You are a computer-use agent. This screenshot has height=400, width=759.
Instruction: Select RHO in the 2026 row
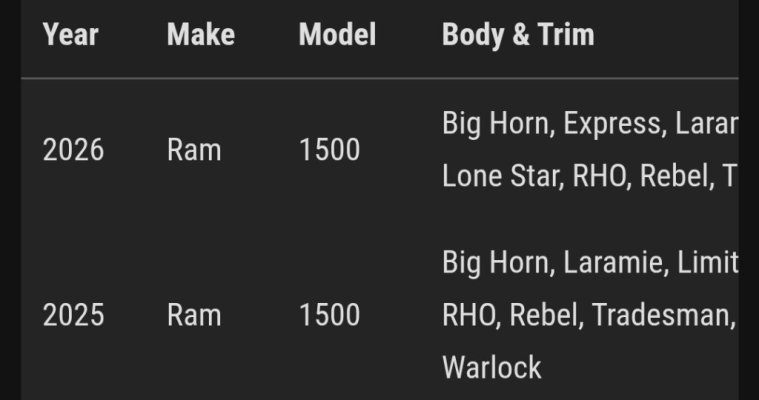pos(599,175)
